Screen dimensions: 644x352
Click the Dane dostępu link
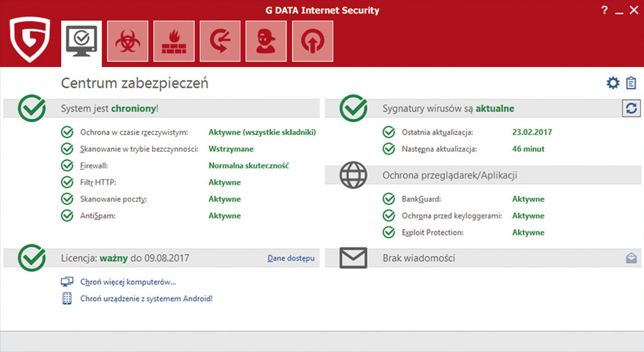click(291, 258)
